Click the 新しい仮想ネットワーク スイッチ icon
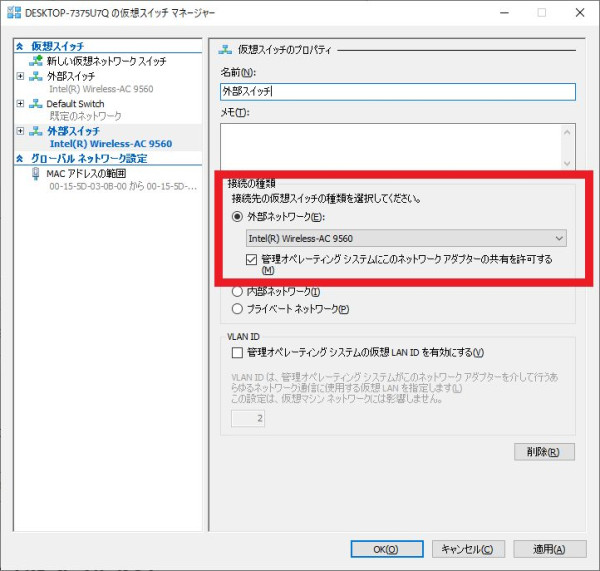 coord(37,61)
